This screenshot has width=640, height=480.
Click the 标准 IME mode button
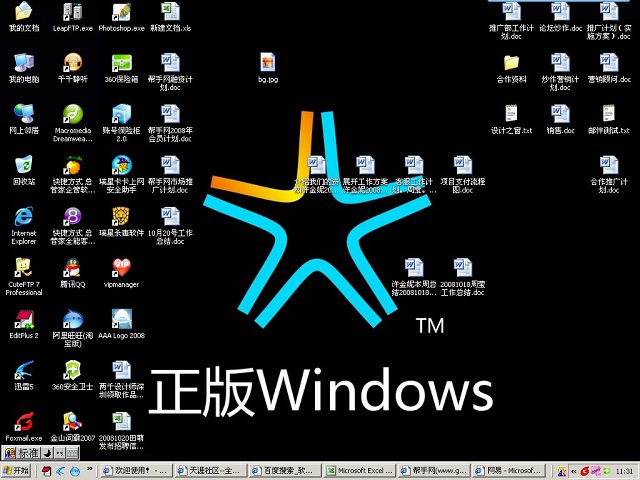tap(29, 452)
